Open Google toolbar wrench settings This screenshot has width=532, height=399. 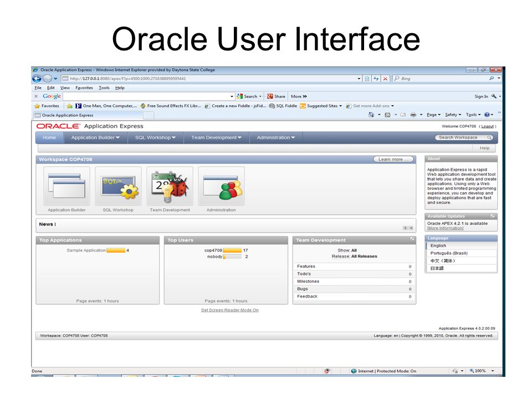494,96
